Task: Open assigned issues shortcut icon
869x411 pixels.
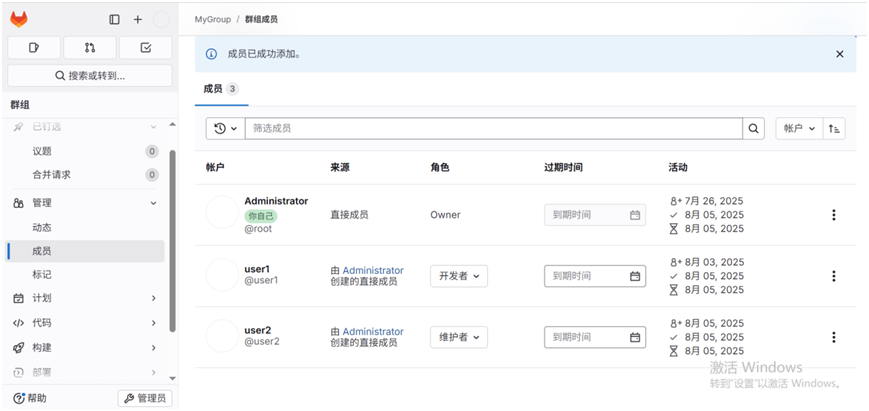Action: (x=34, y=48)
